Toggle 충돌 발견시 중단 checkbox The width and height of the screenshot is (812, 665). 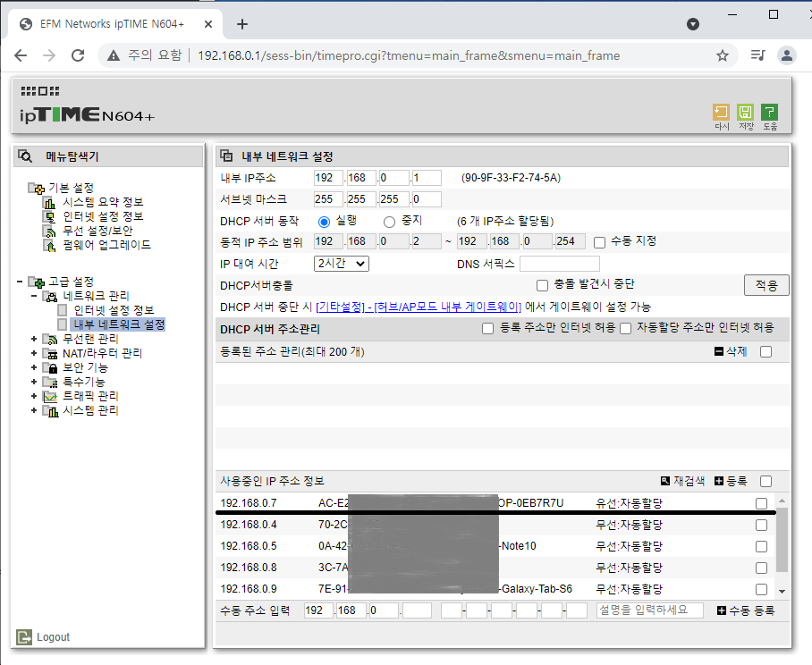pyautogui.click(x=542, y=285)
